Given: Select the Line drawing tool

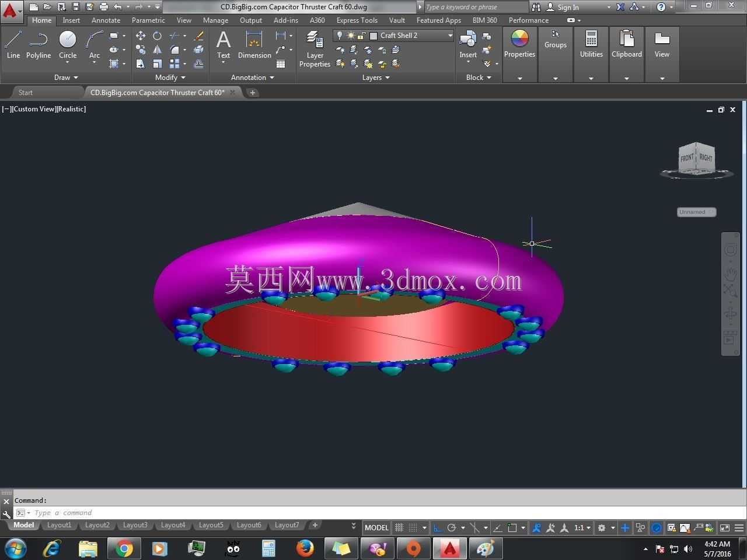Looking at the screenshot, I should click(13, 45).
